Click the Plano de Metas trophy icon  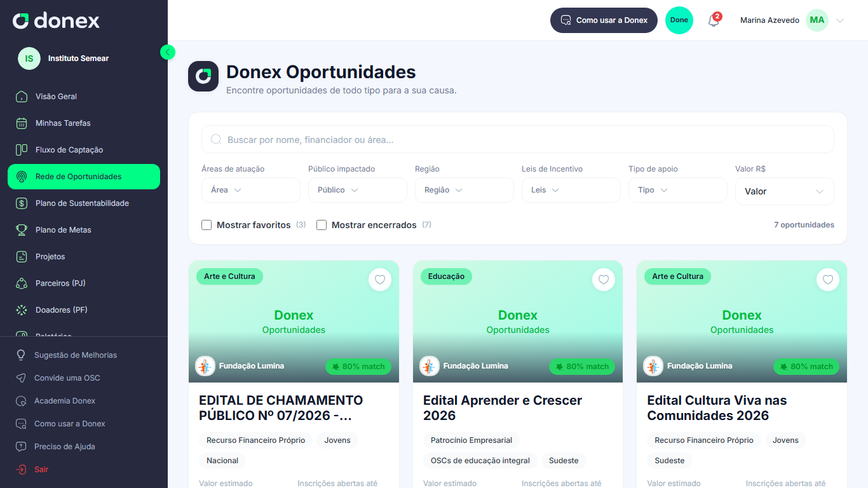pos(22,230)
